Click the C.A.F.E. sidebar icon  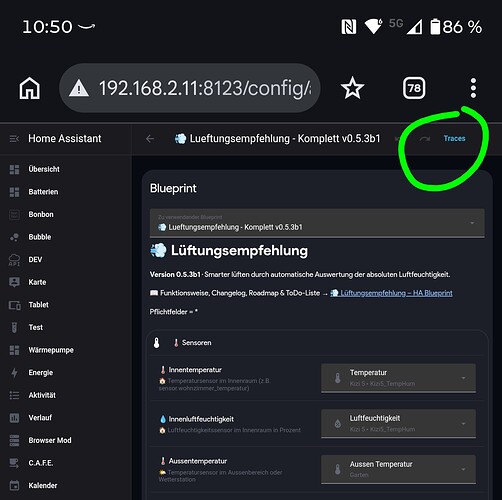pos(14,463)
